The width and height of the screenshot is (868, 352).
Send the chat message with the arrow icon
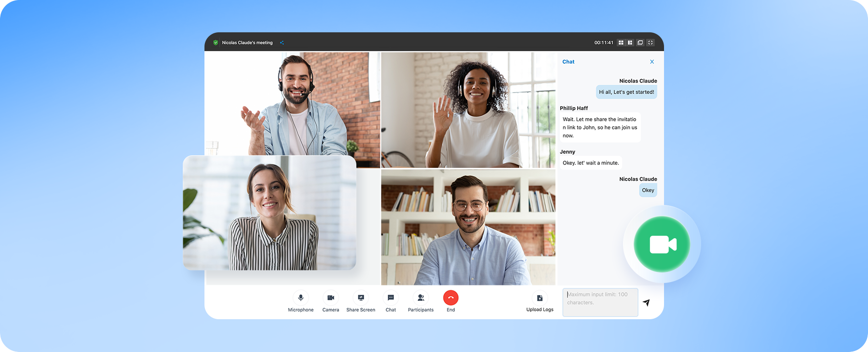646,303
